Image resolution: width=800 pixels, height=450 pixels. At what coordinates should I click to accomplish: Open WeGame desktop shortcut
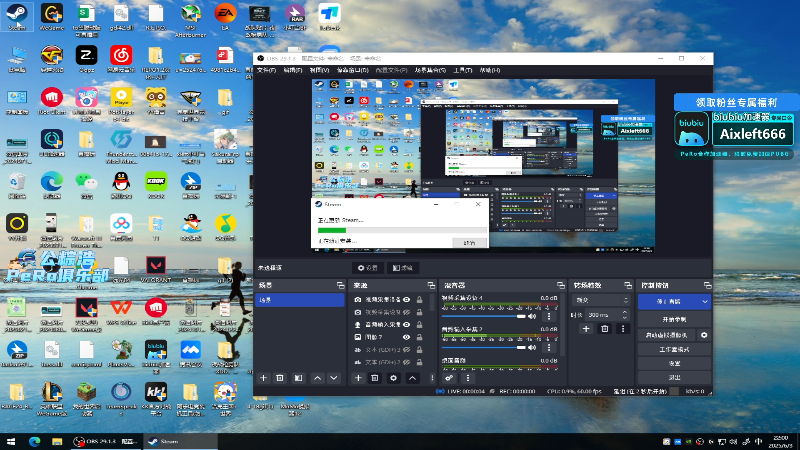(52, 16)
